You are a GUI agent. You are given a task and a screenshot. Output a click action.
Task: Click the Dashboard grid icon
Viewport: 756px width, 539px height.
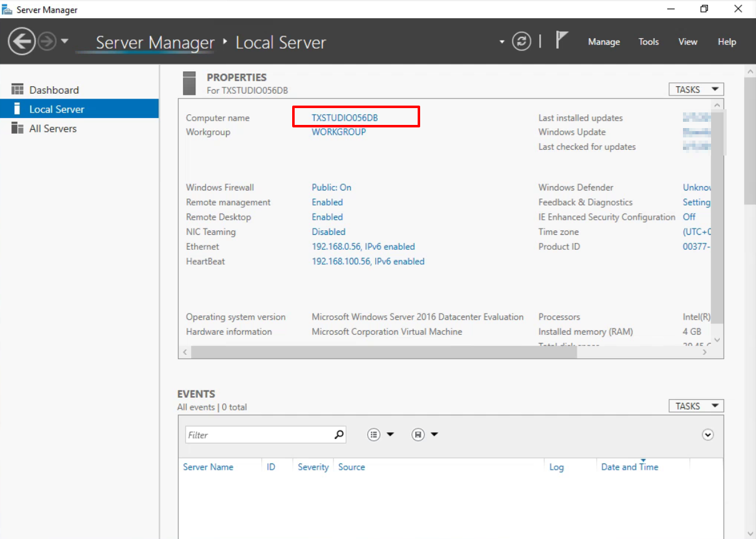pos(17,89)
